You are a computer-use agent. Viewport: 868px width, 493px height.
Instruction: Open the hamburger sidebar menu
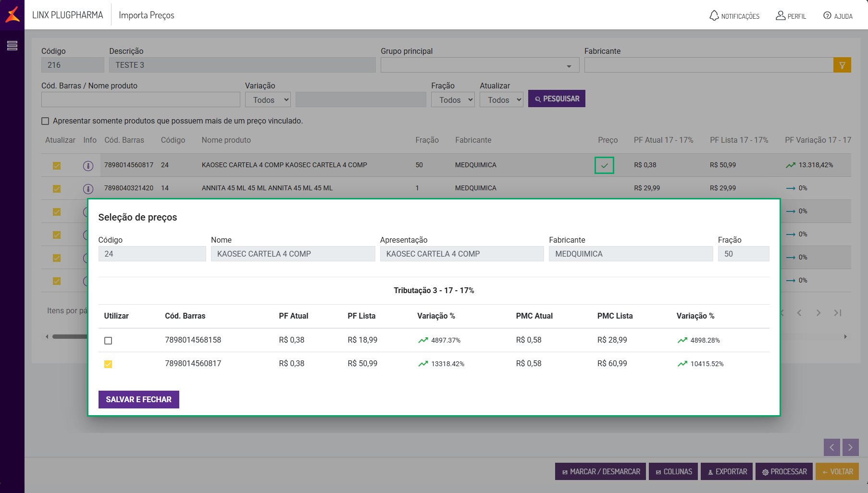pos(12,46)
